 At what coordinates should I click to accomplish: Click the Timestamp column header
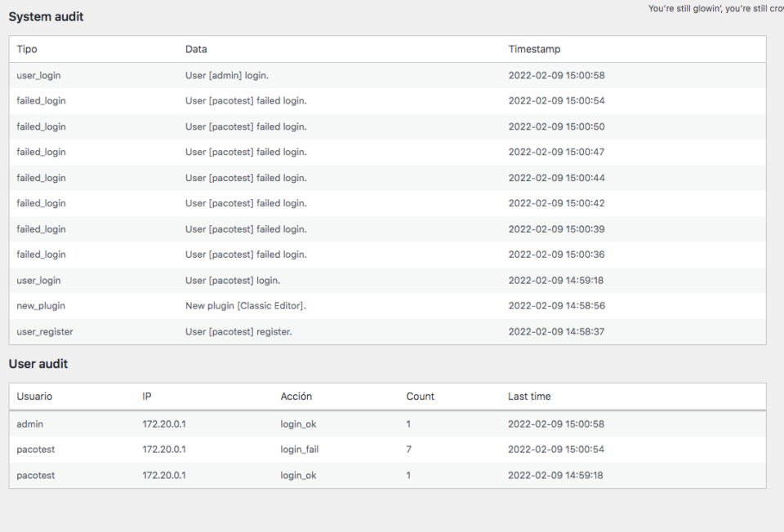point(534,49)
